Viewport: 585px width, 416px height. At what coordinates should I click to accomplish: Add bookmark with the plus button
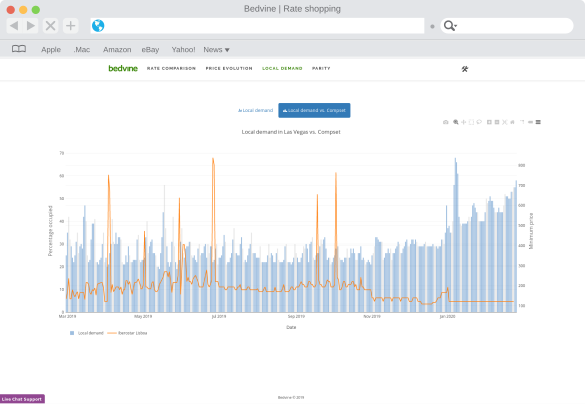[x=71, y=26]
